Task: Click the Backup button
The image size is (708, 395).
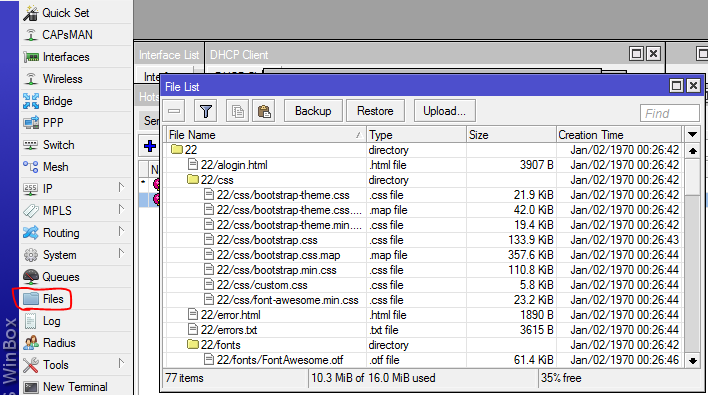Action: click(313, 111)
